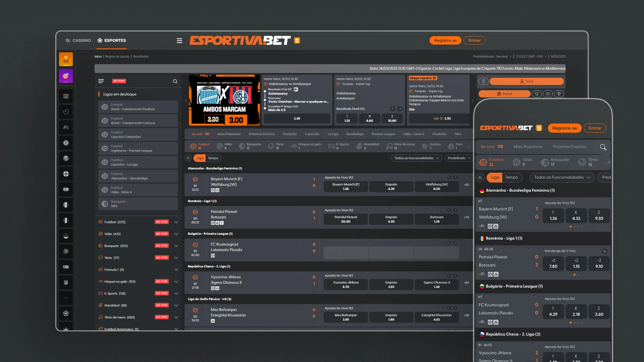Open the Mais Populares tab
The image size is (644, 362).
click(x=229, y=134)
